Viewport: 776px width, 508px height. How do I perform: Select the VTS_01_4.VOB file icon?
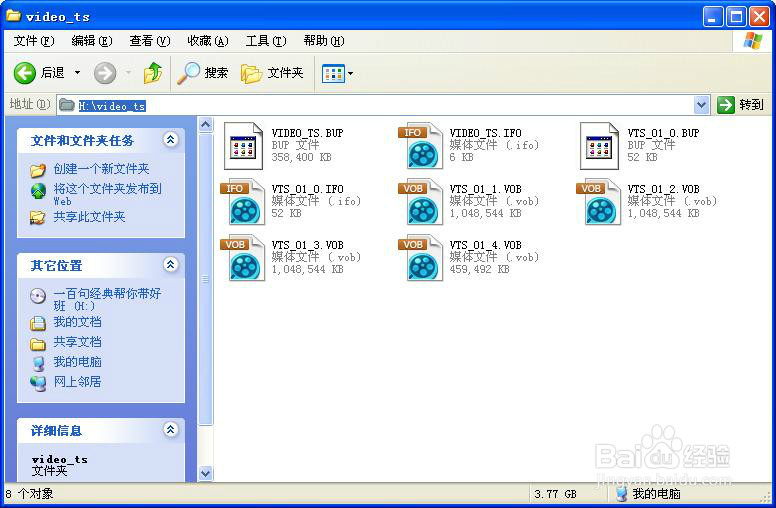coord(421,258)
